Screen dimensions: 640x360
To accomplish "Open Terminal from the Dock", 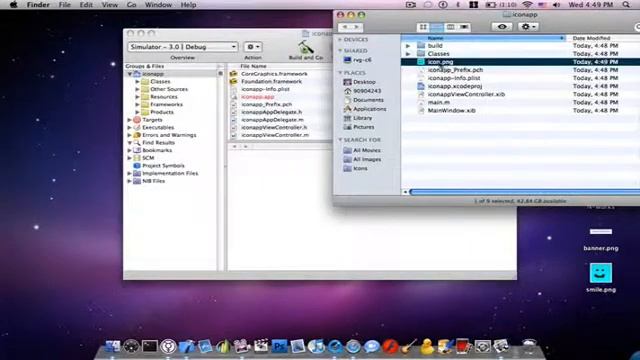I will (x=150, y=347).
